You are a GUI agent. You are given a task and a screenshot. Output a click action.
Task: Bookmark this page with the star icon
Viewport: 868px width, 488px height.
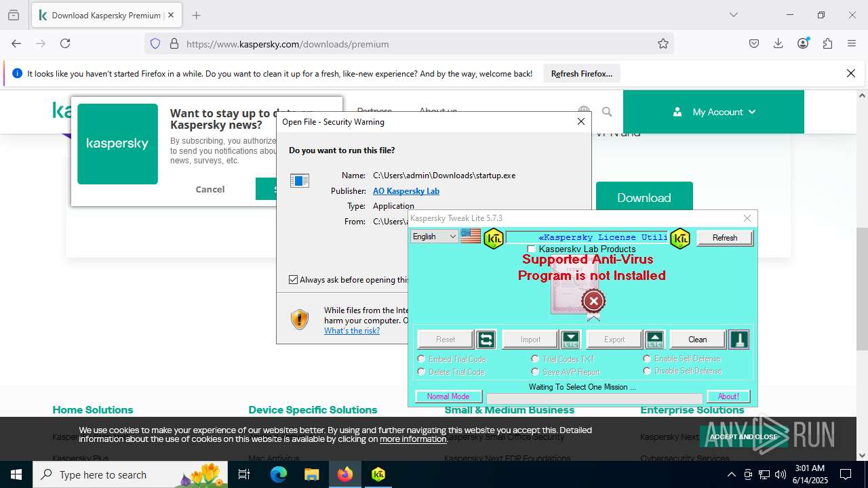663,43
